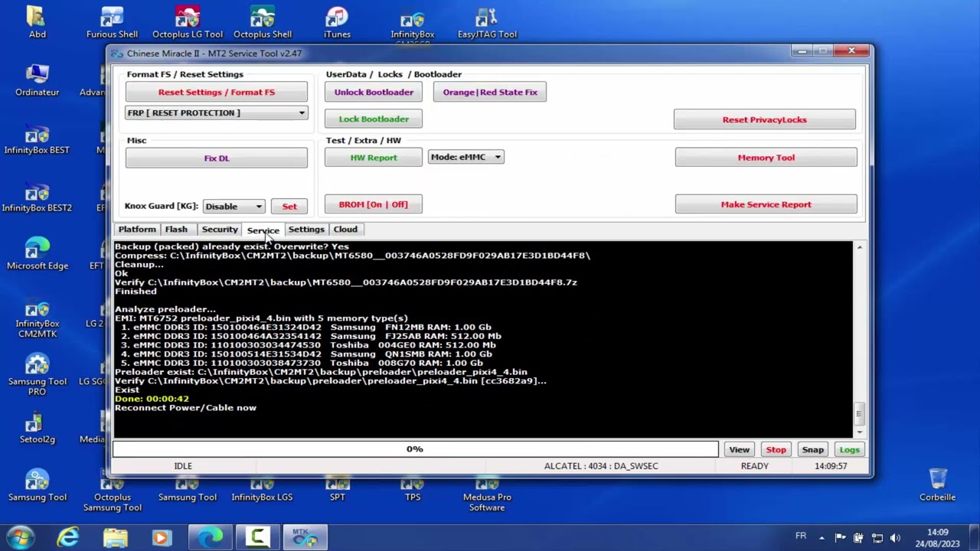The image size is (980, 551).
Task: Click the log scrollbar thumb
Action: (859, 414)
